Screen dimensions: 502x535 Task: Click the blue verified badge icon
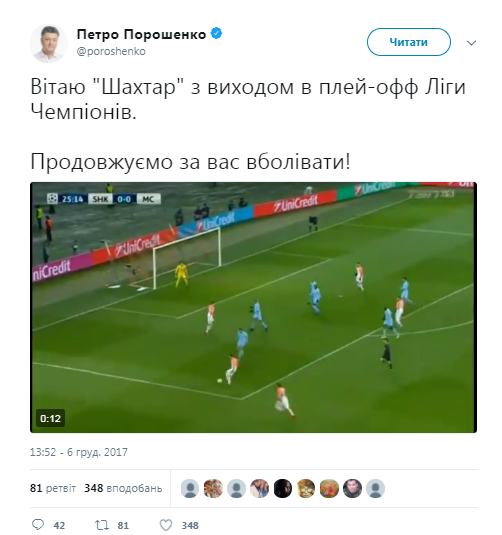tap(216, 34)
